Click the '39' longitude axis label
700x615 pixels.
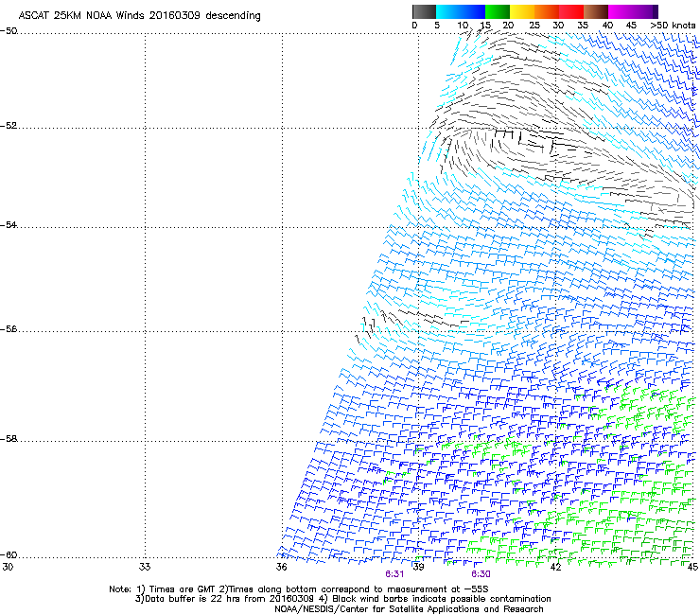pos(418,567)
